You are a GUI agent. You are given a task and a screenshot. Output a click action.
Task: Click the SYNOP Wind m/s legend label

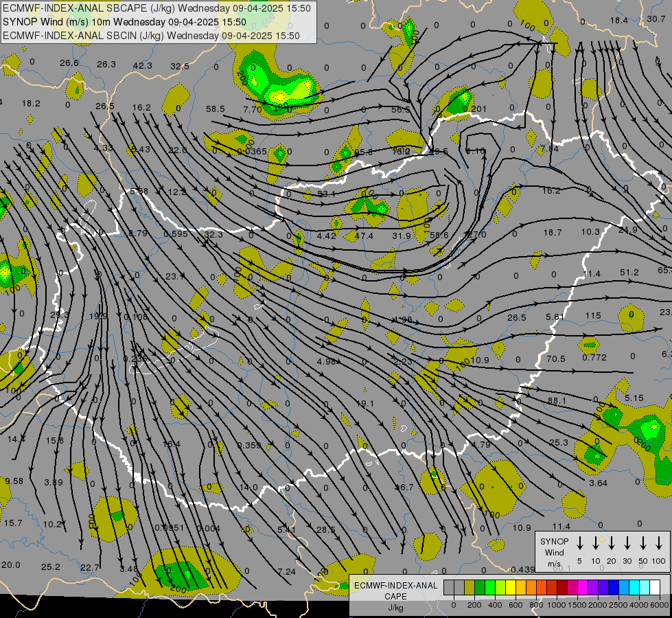pyautogui.click(x=554, y=552)
